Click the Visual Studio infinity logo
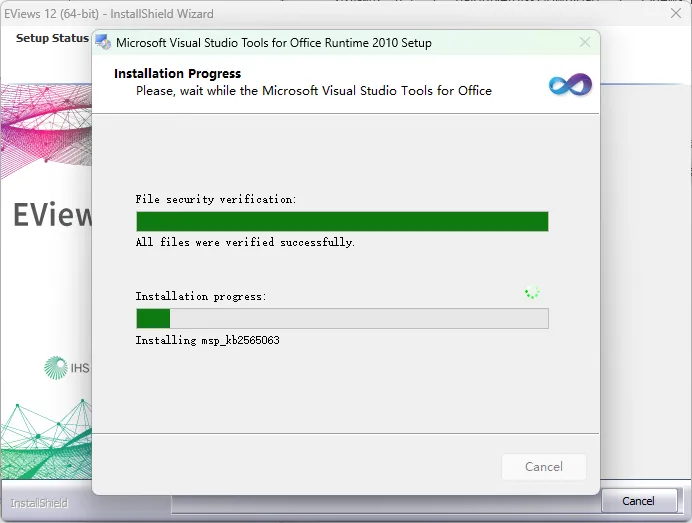Image resolution: width=692 pixels, height=523 pixels. click(570, 84)
